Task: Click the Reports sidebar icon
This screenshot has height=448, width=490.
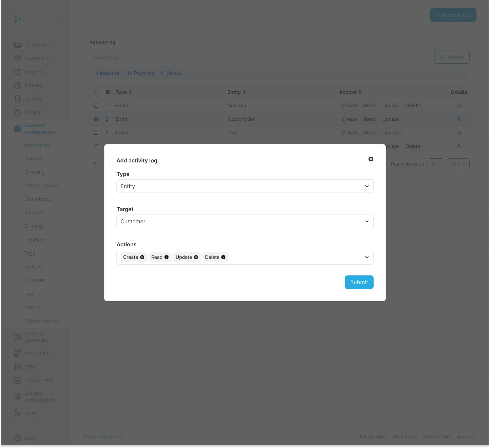Action: click(x=18, y=85)
